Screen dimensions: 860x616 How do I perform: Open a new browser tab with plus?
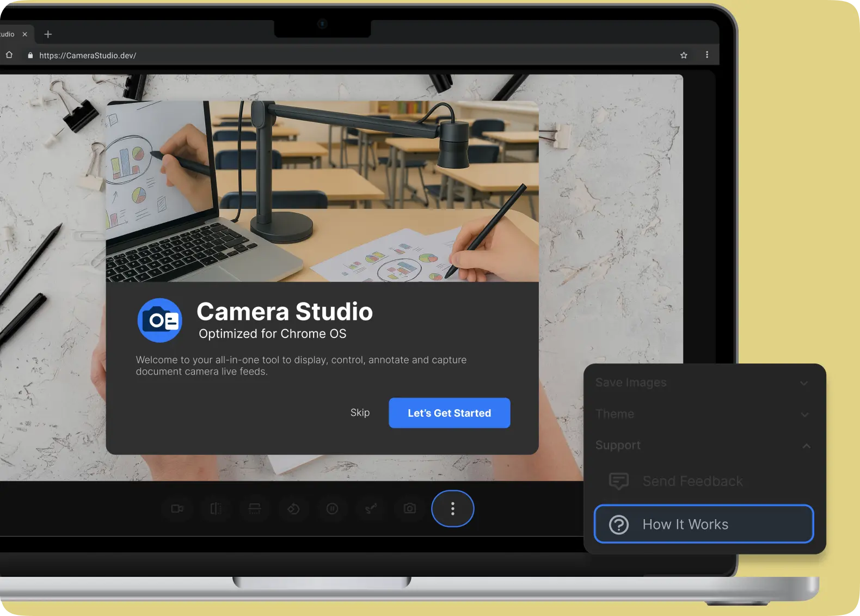[48, 34]
